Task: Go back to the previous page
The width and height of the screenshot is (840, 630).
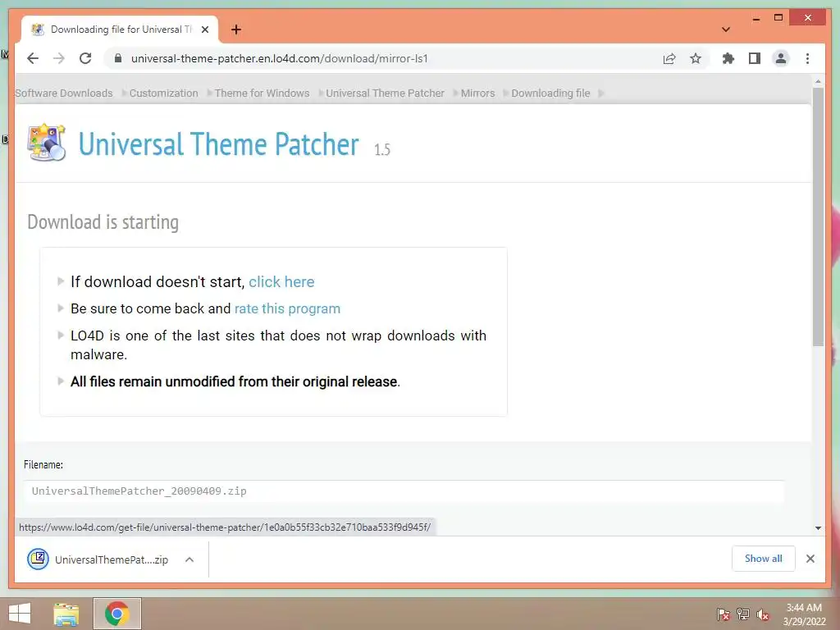Action: tap(33, 58)
